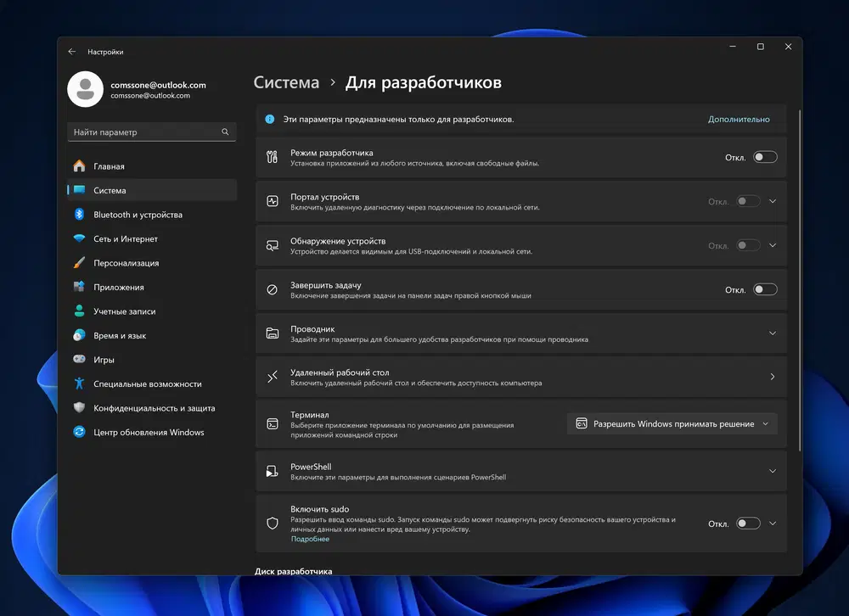The width and height of the screenshot is (849, 616).
Task: Open Главная in the sidebar
Action: click(152, 166)
